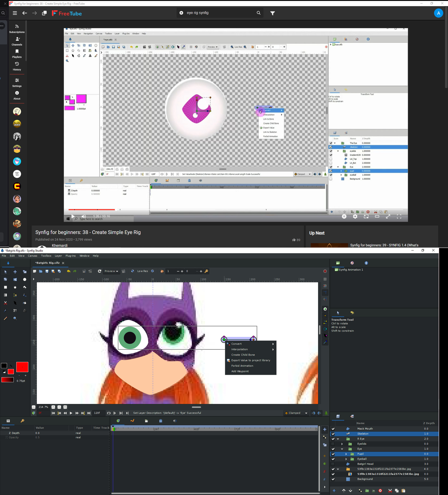Raise layer with up arrow icon
The width and height of the screenshot is (448, 495).
click(x=344, y=491)
